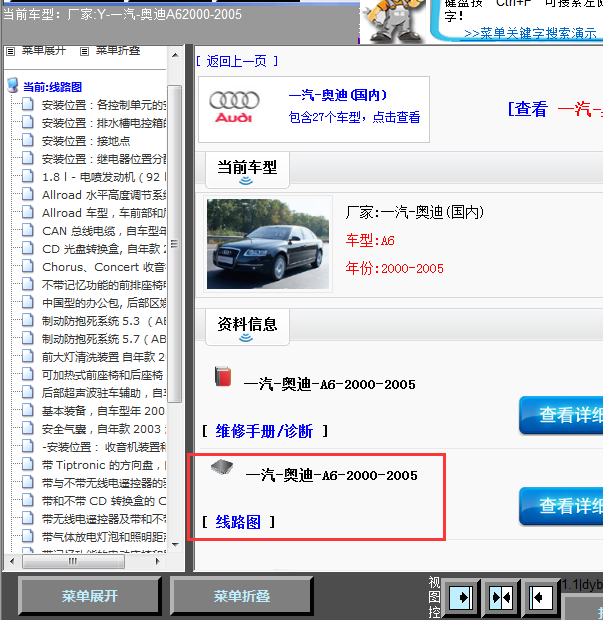Image resolution: width=603 pixels, height=620 pixels.
Task: Select the 当前:线路图 root tree node
Action: point(53,87)
